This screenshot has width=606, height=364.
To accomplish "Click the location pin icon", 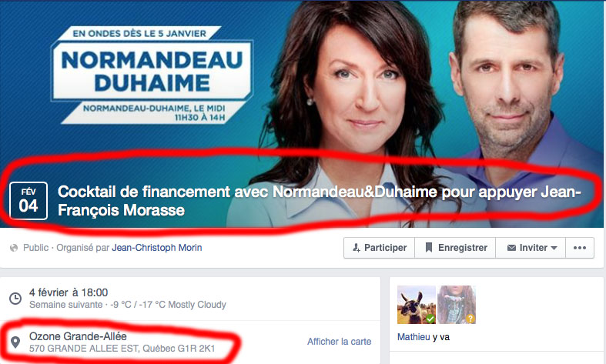I will tap(15, 342).
